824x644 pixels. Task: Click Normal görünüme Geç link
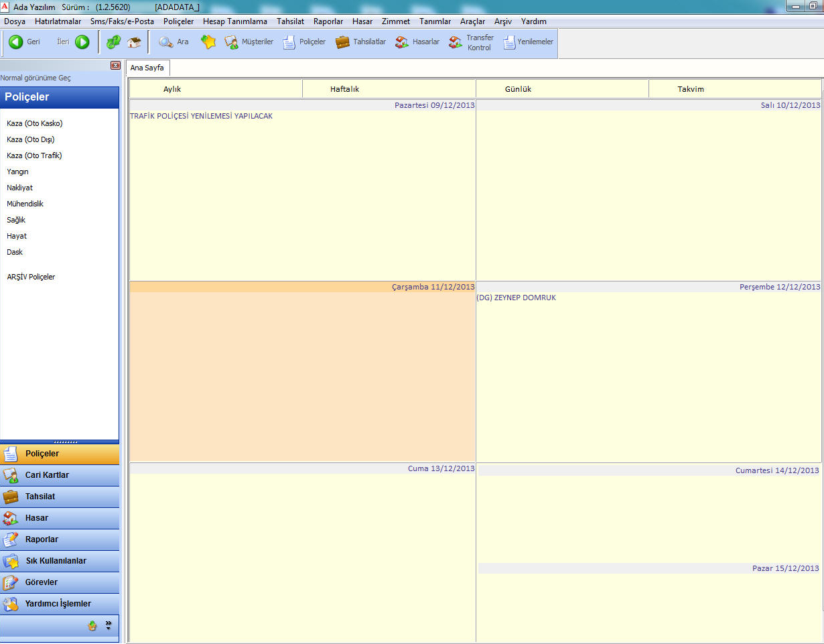tap(36, 78)
